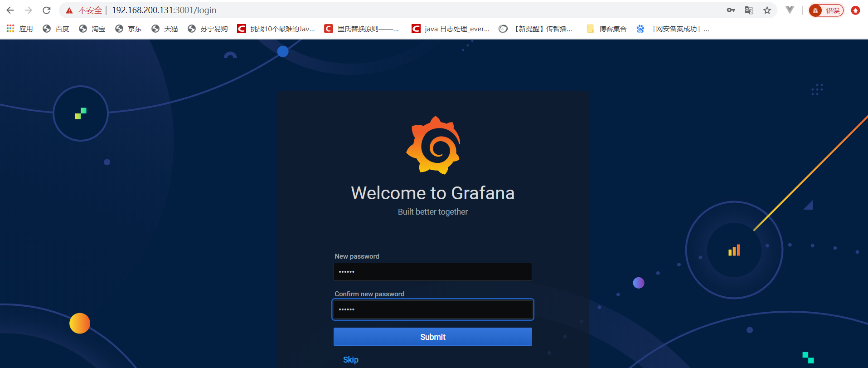This screenshot has width=868, height=368.
Task: Click the profile button labeled 错误
Action: tap(826, 10)
